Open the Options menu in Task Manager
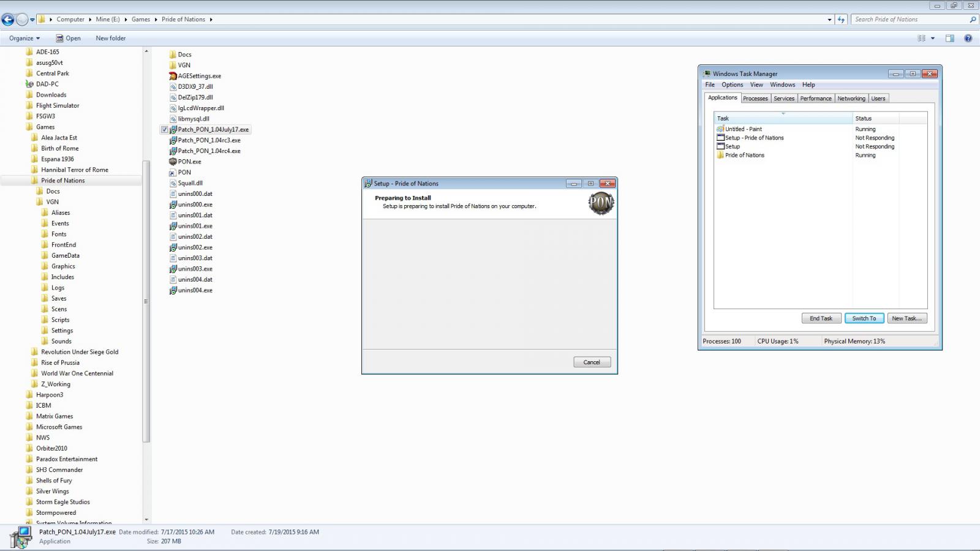 point(732,84)
